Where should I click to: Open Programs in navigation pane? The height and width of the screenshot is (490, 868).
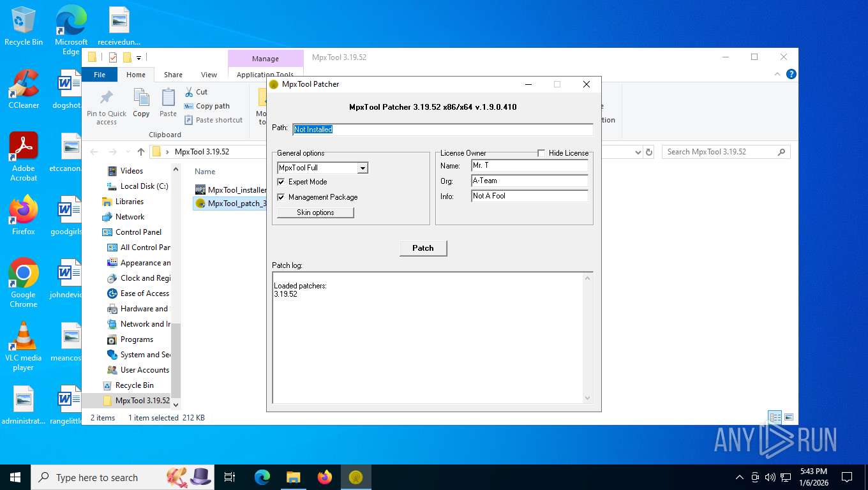click(137, 339)
